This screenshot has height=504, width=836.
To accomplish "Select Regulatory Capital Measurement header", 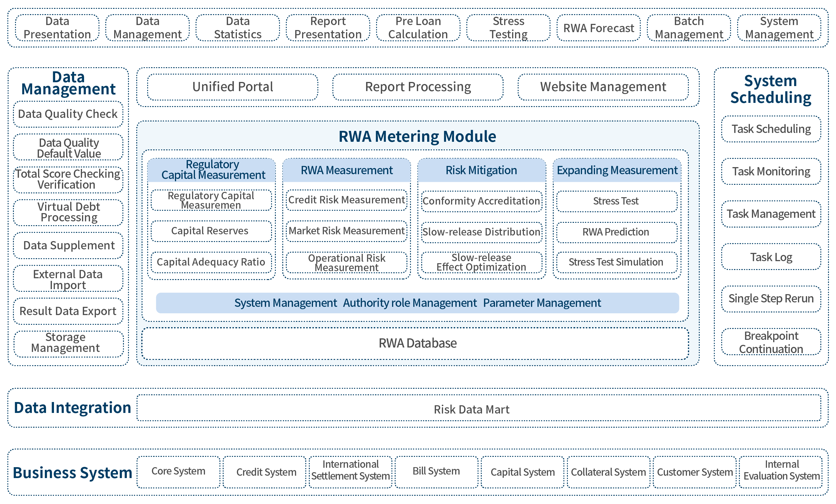I will point(212,170).
